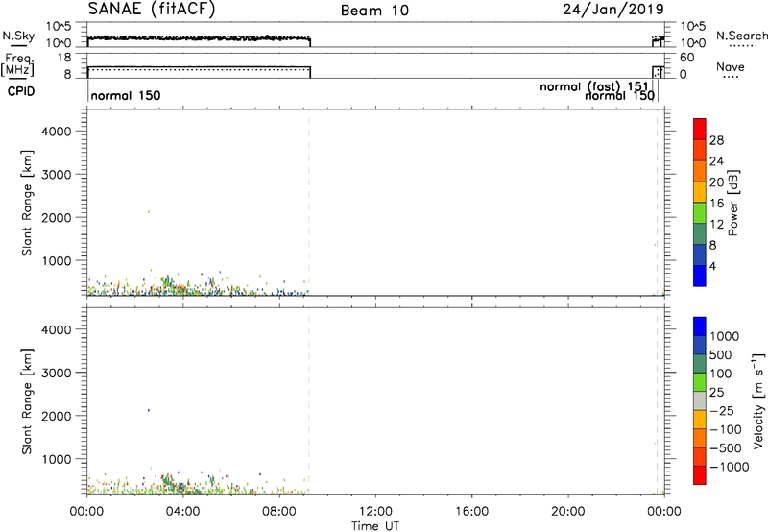
Task: Click the -1000 value on velocity colorbar
Action: (x=730, y=467)
